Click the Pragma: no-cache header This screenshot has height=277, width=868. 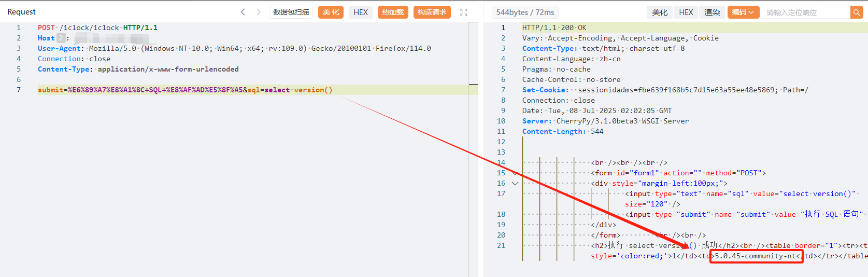557,69
